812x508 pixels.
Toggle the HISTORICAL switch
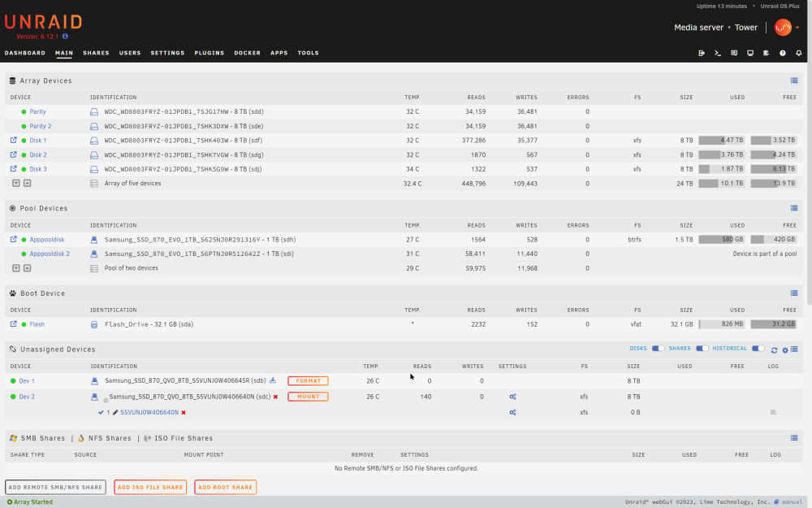pyautogui.click(x=758, y=349)
